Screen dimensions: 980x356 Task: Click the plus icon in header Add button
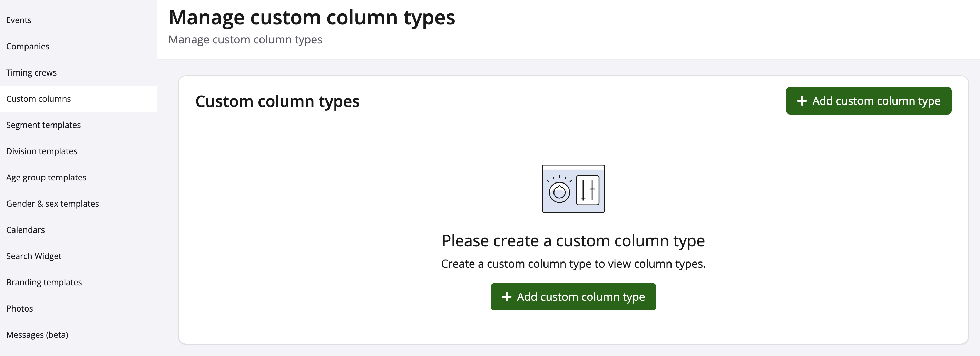802,101
